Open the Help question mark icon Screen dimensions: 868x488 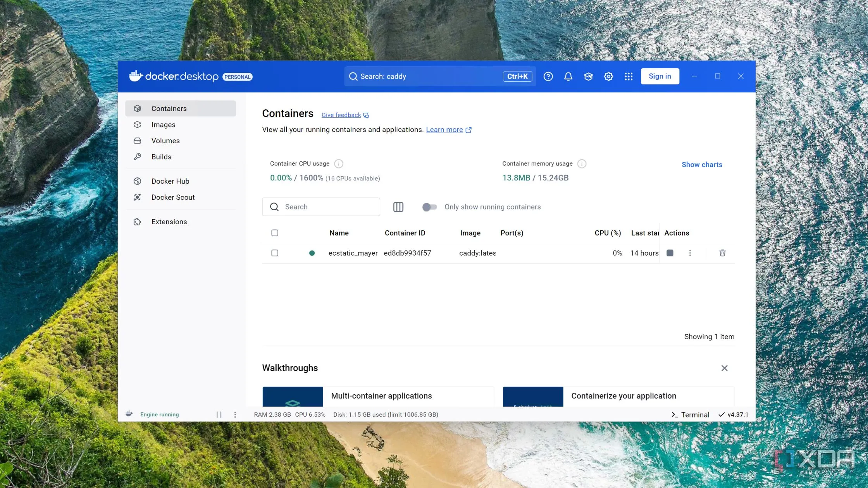[548, 76]
